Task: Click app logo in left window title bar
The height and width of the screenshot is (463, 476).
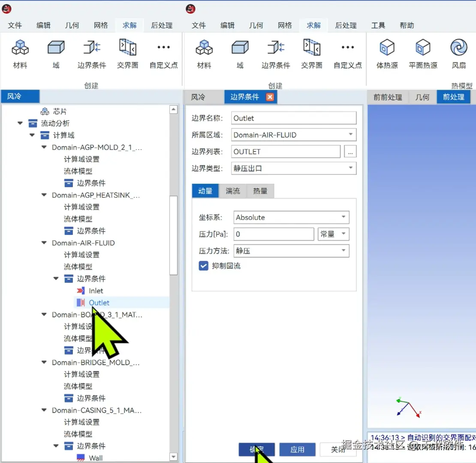Action: tap(7, 9)
